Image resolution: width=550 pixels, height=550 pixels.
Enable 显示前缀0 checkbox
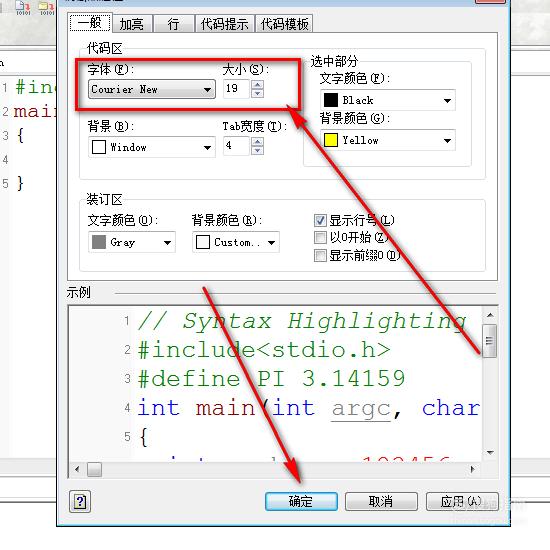point(320,255)
